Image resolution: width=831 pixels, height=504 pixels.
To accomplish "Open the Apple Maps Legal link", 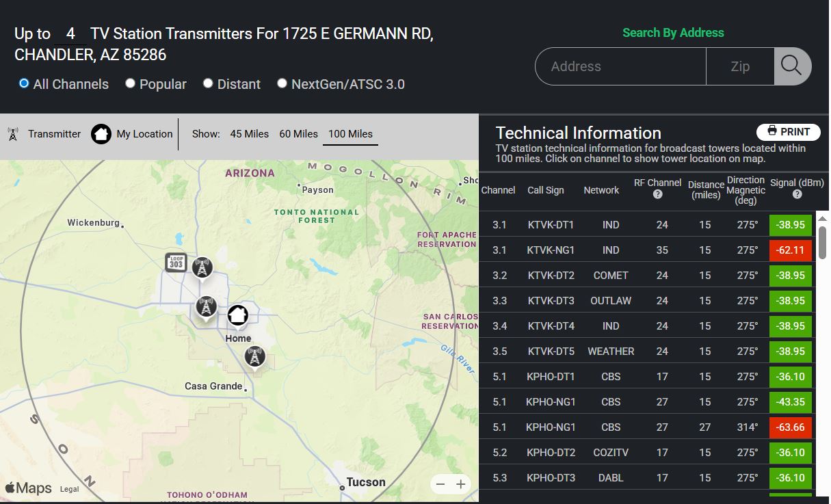I will click(69, 489).
